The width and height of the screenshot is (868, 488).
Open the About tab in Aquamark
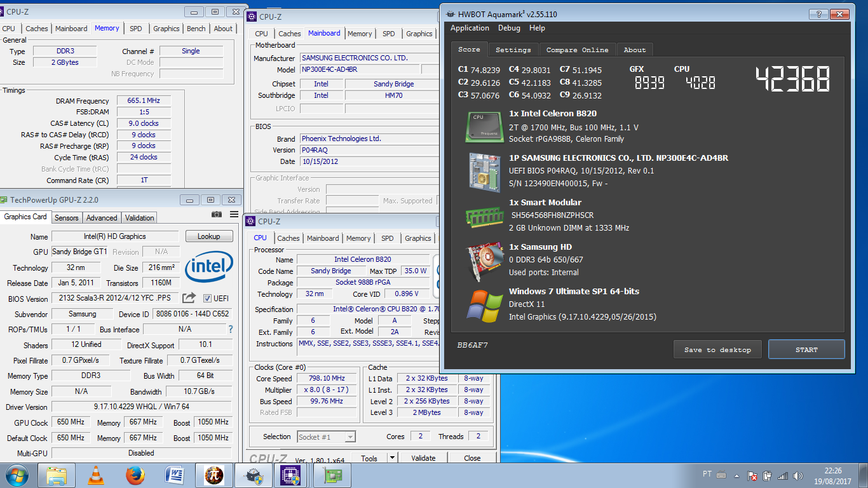tap(634, 50)
